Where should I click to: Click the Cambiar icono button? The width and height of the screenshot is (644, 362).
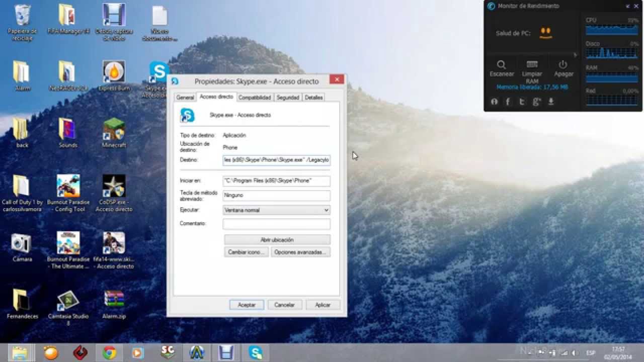click(246, 252)
